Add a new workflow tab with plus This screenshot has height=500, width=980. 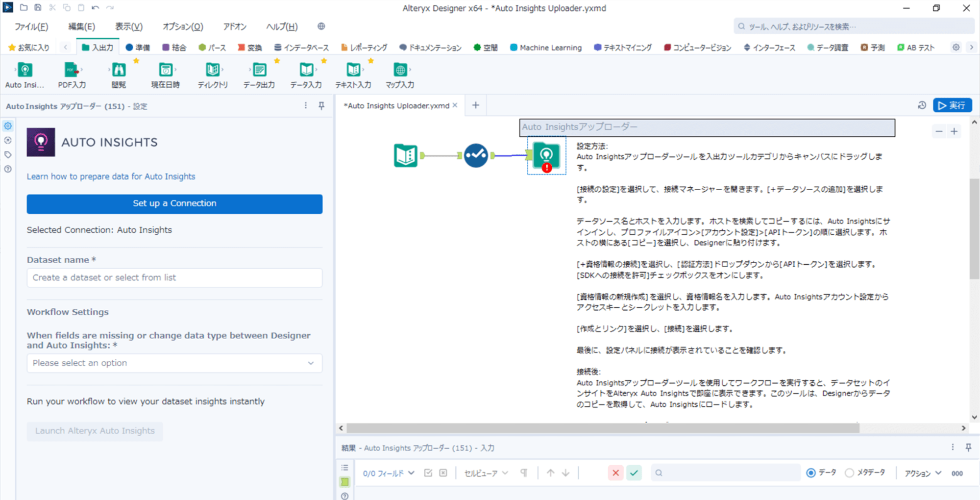[x=475, y=105]
